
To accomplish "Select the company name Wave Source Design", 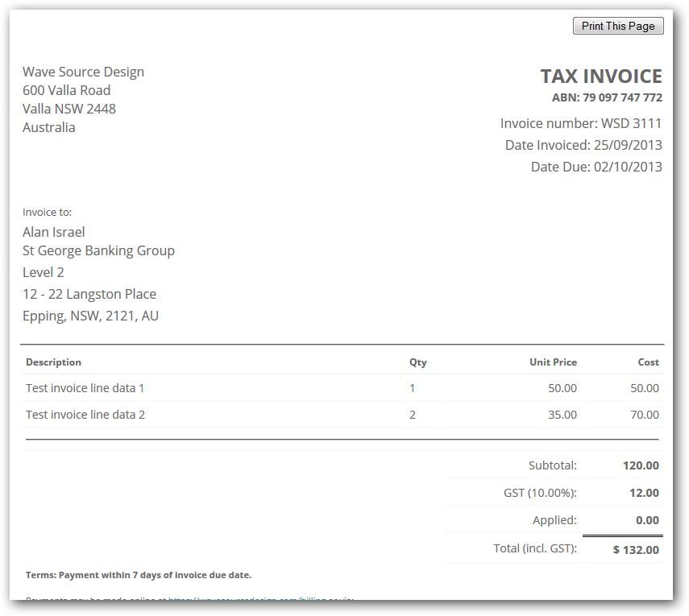I will (x=83, y=72).
